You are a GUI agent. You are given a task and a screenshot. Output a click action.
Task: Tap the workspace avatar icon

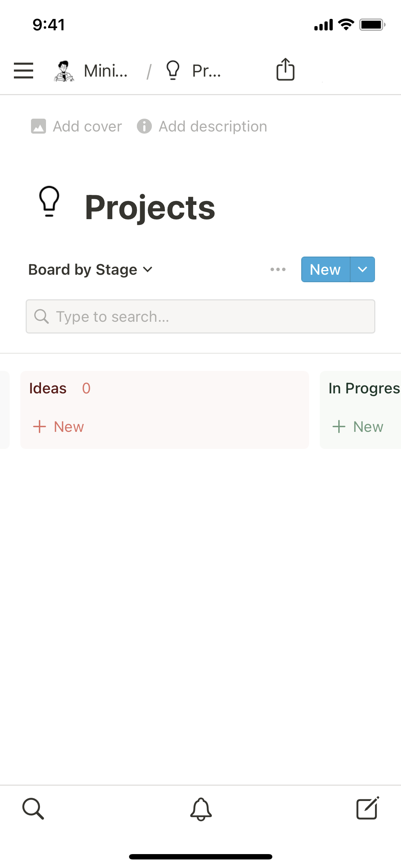coord(64,71)
